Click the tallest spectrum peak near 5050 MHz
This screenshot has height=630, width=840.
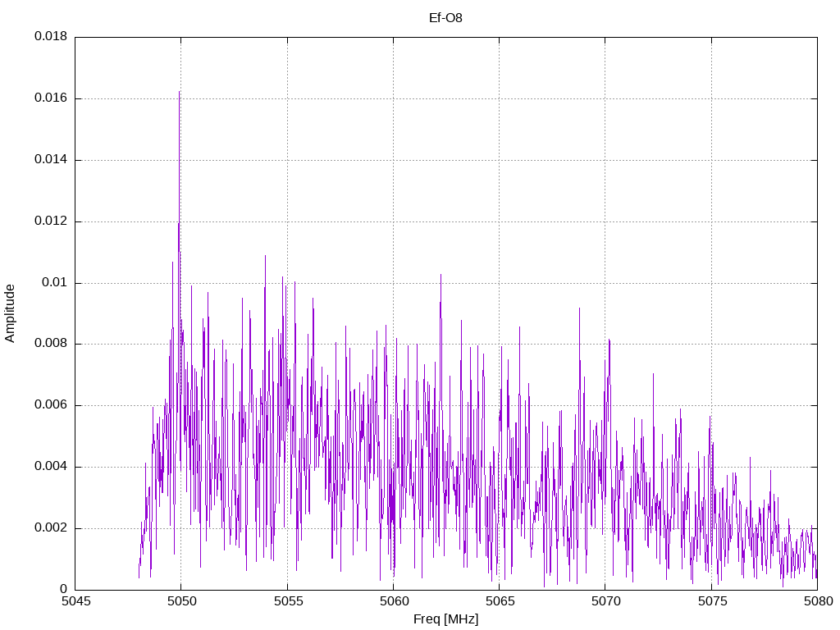coord(179,92)
